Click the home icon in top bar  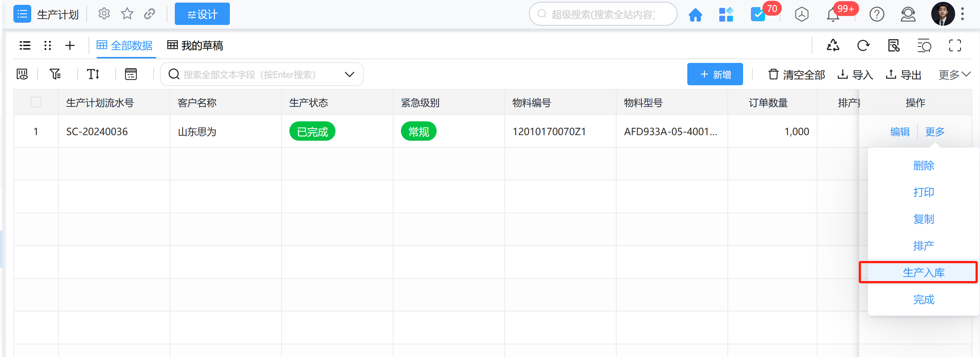pyautogui.click(x=695, y=15)
